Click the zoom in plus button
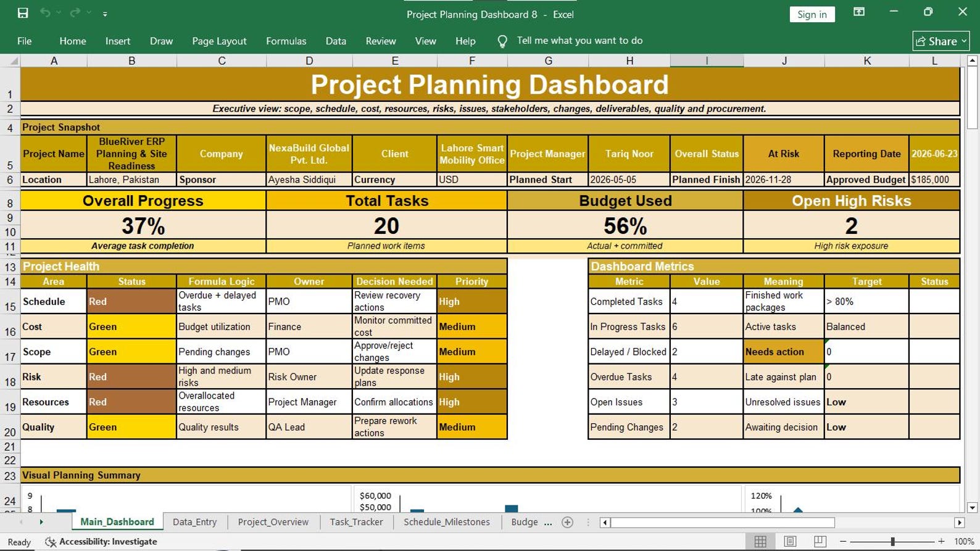 pos(941,541)
